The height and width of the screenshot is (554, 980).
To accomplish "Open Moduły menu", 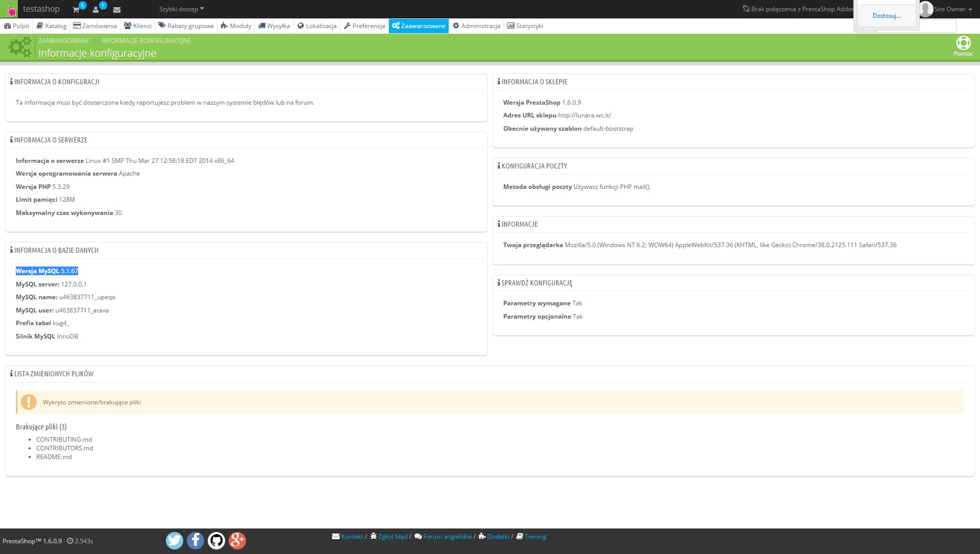I will [x=236, y=26].
